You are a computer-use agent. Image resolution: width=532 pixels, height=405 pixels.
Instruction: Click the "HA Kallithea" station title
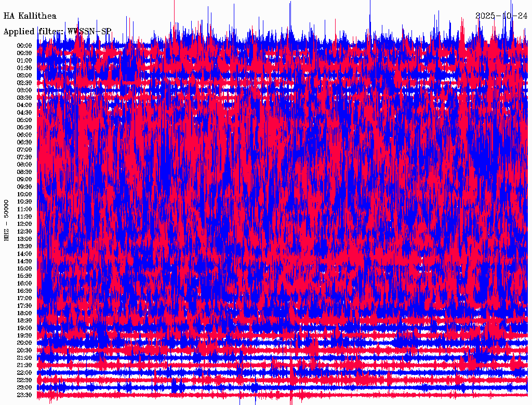(x=30, y=16)
